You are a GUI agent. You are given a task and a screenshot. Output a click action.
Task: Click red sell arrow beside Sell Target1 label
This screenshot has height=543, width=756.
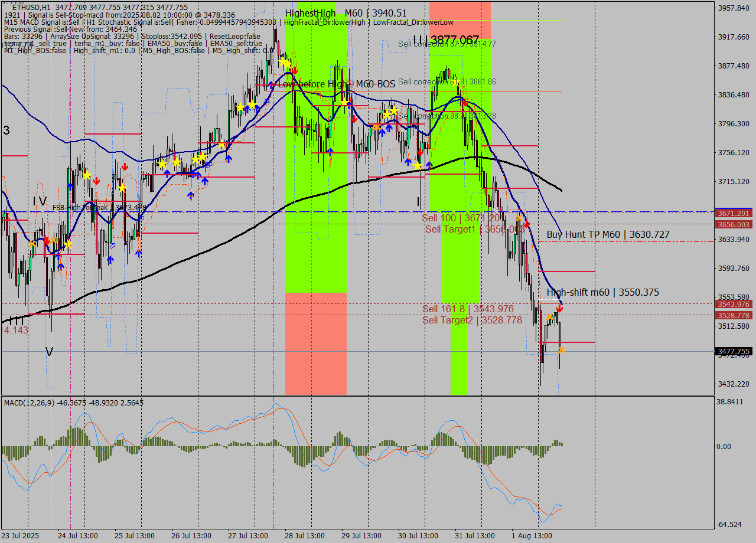tap(527, 224)
